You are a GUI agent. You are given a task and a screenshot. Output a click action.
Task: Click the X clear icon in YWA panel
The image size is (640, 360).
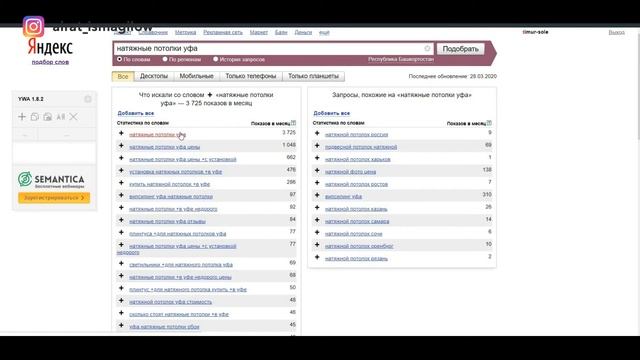73,117
